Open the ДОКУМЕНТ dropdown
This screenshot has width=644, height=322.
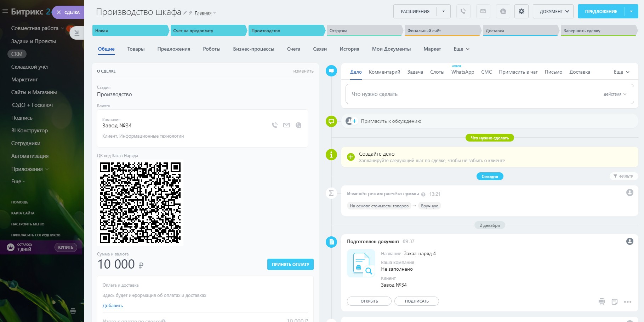(553, 11)
